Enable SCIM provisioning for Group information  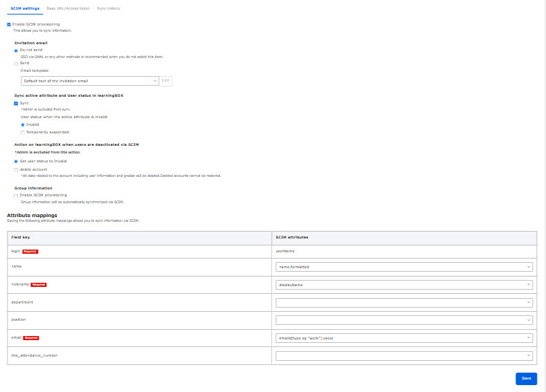point(16,196)
